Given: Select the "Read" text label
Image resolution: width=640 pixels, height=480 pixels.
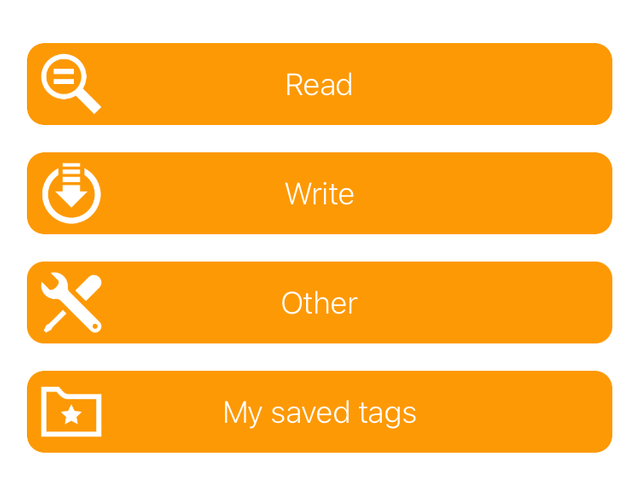Looking at the screenshot, I should [x=319, y=84].
